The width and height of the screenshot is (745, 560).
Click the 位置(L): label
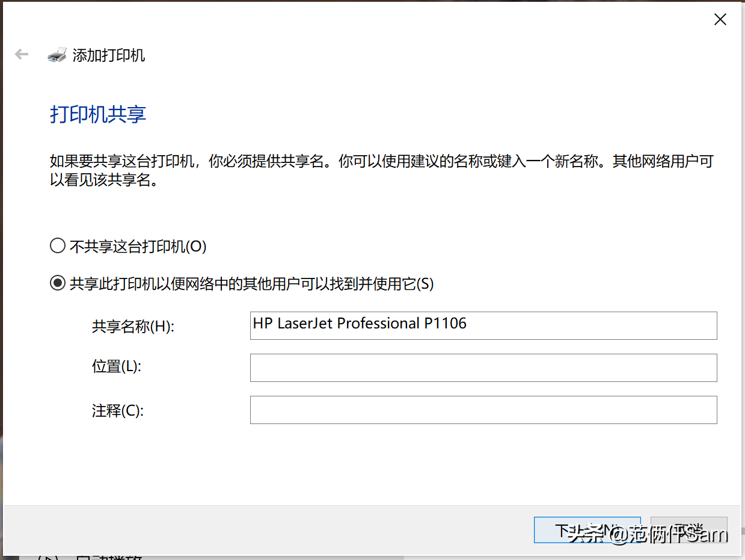[x=117, y=366]
